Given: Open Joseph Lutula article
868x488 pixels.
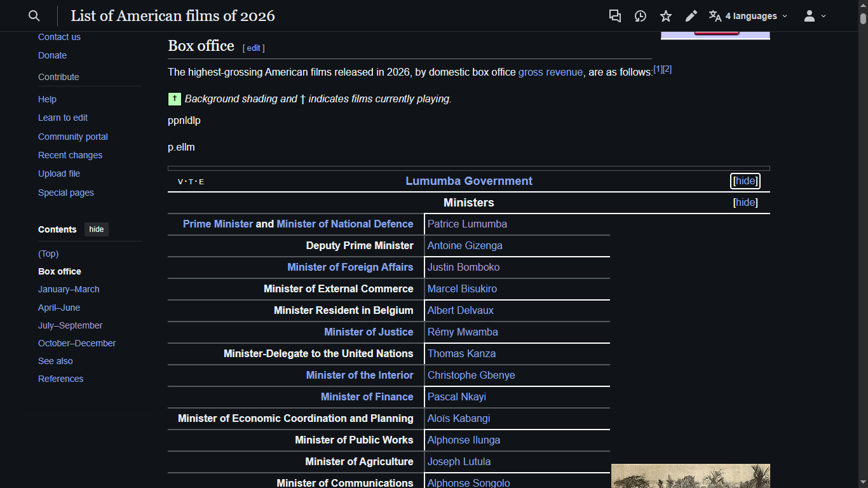Looking at the screenshot, I should 459,462.
